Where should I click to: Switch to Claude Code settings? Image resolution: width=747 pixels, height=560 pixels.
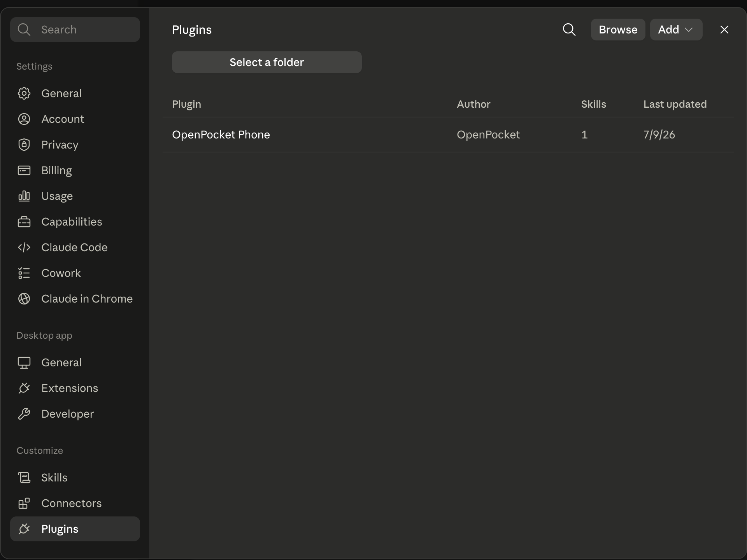click(75, 247)
